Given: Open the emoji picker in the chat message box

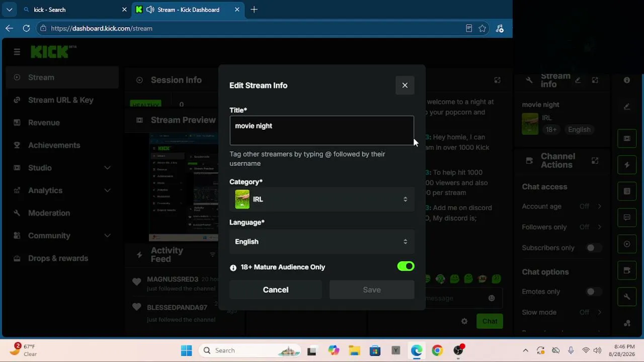Looking at the screenshot, I should [492, 298].
